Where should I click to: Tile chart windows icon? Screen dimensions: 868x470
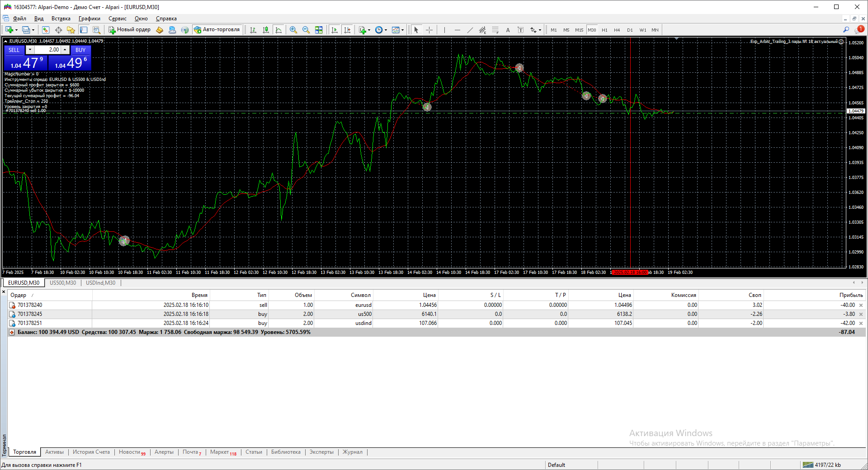(319, 30)
